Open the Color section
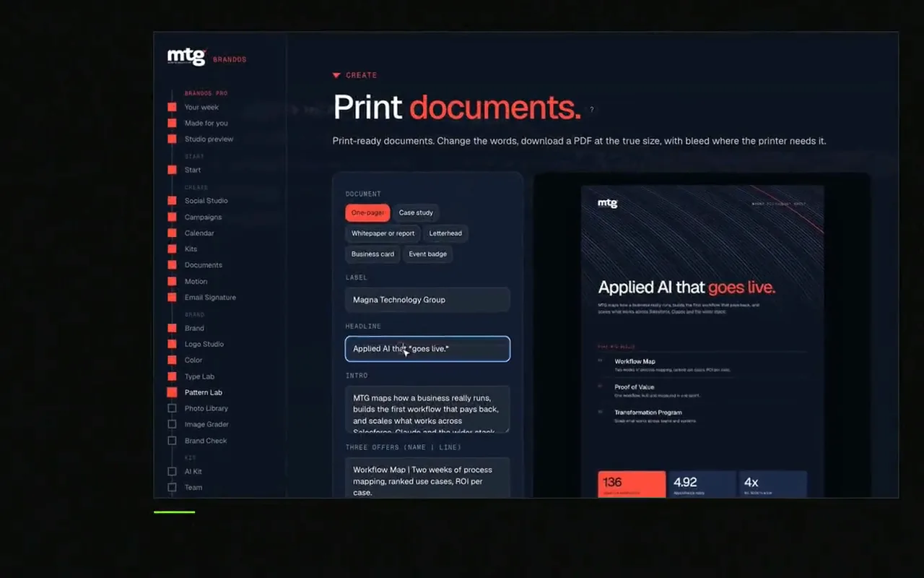The height and width of the screenshot is (578, 924). tap(193, 360)
